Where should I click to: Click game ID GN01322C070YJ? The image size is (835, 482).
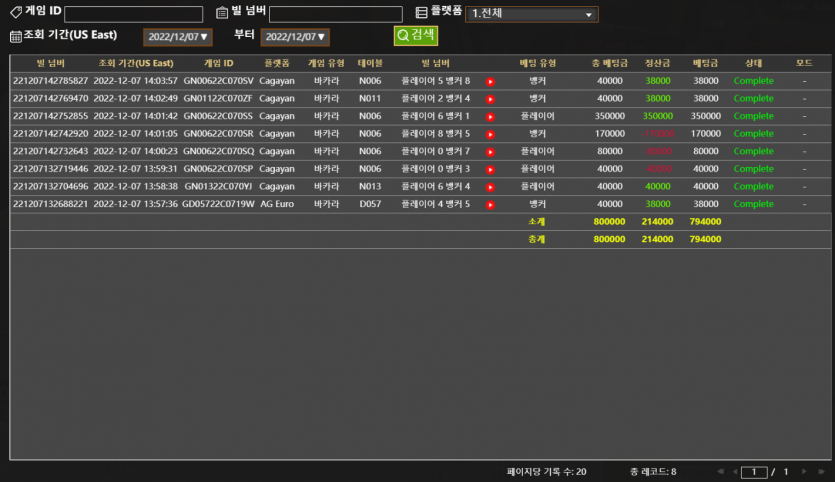pos(218,186)
